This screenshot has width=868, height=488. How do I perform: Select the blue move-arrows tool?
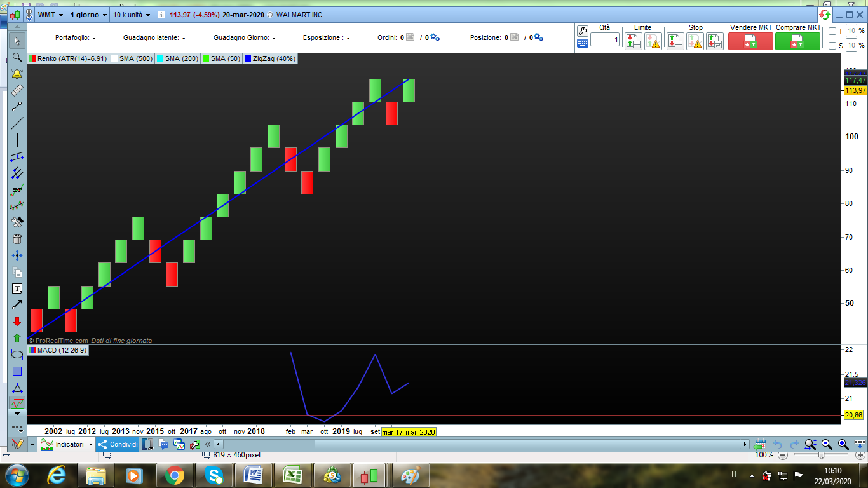(x=17, y=255)
